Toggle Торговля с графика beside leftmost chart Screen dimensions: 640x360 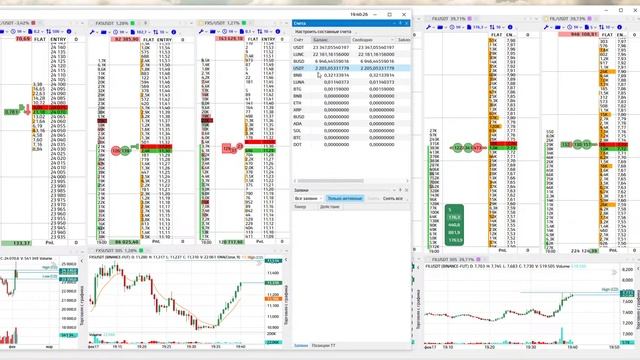pyautogui.click(x=82, y=305)
